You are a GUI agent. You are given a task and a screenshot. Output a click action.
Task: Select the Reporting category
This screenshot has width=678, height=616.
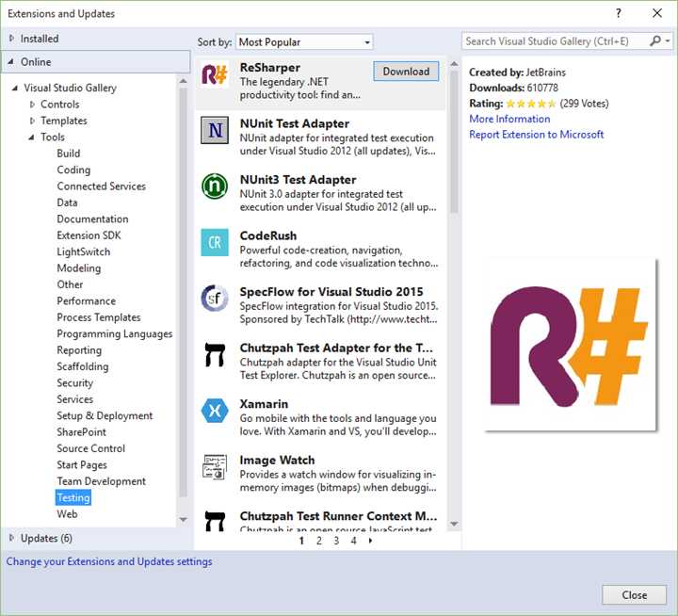click(x=79, y=350)
